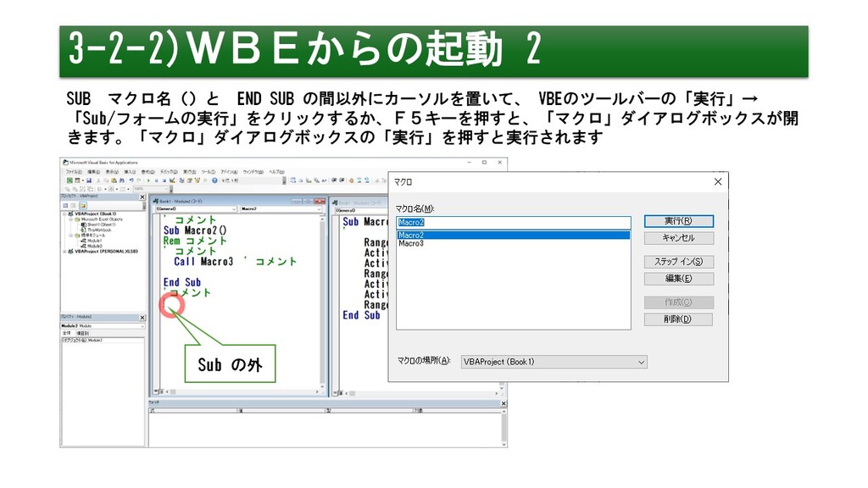Click the キャンセル button

tap(679, 238)
